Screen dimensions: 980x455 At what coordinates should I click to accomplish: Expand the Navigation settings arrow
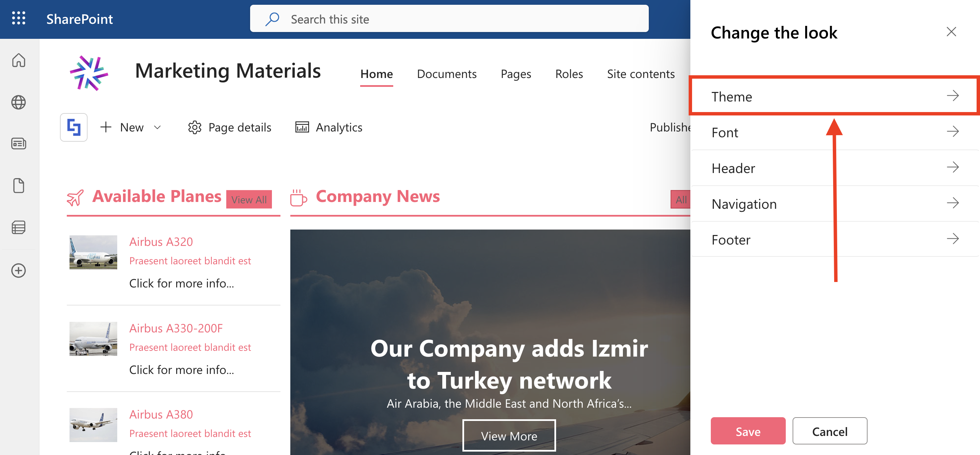coord(952,203)
